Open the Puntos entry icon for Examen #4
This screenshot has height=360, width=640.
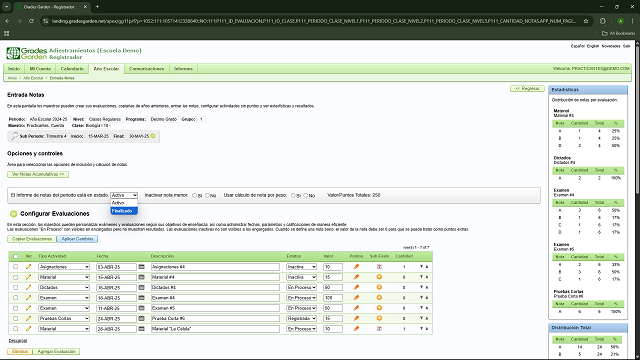click(356, 298)
